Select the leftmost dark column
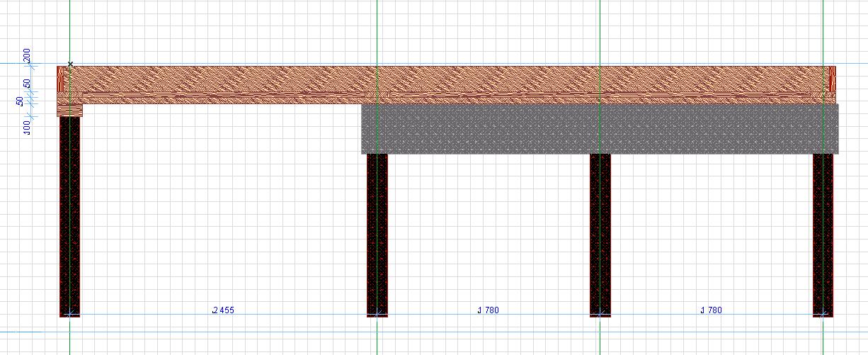This screenshot has height=355, width=868. click(x=70, y=216)
